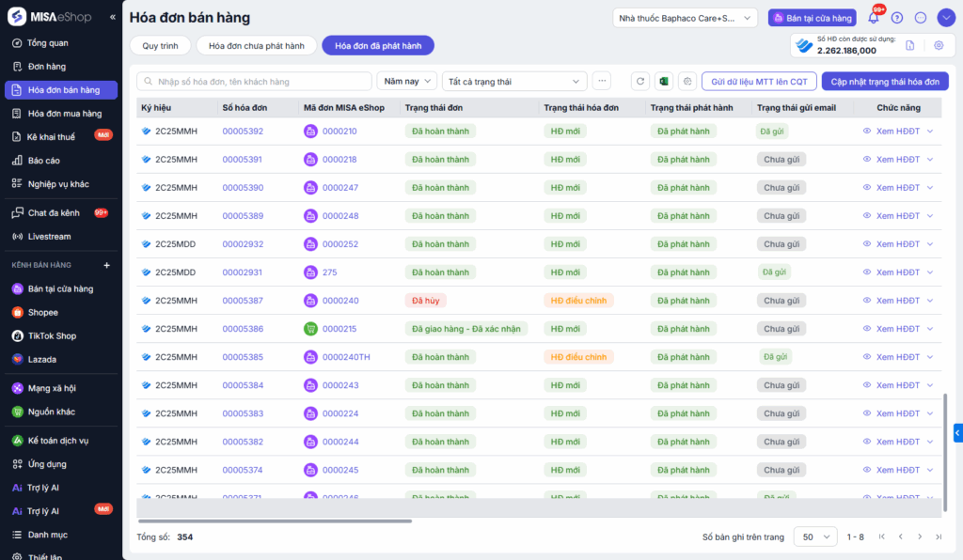Switch to Hóa đơn chưa phát hành tab

click(x=256, y=45)
